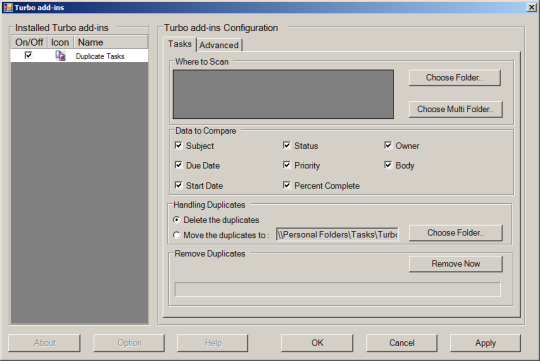Toggle the Percent Complete checkbox

point(287,185)
